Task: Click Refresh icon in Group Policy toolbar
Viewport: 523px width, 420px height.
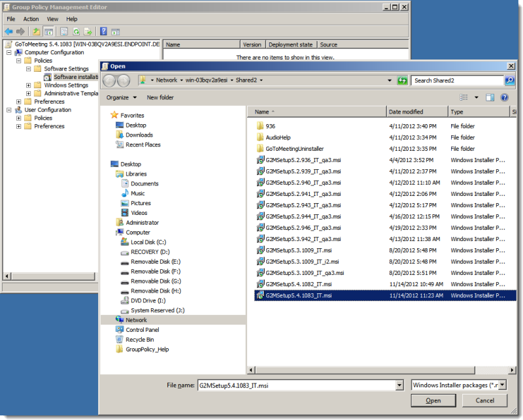Action: click(76, 31)
